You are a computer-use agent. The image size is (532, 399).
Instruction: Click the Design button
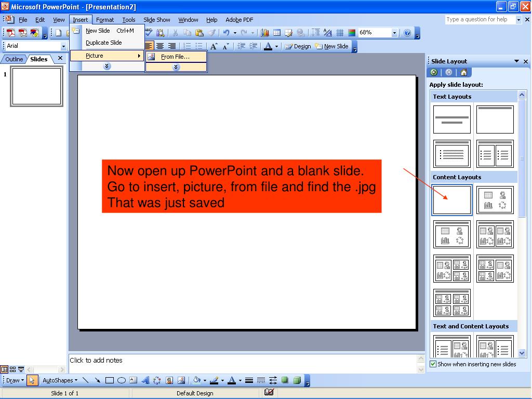[x=298, y=46]
